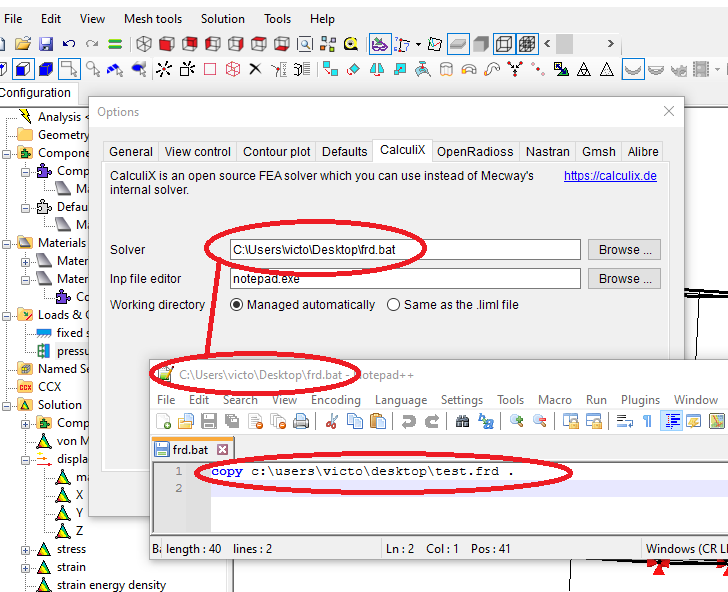Click Notepad++ Save file toolbar icon

coord(208,422)
